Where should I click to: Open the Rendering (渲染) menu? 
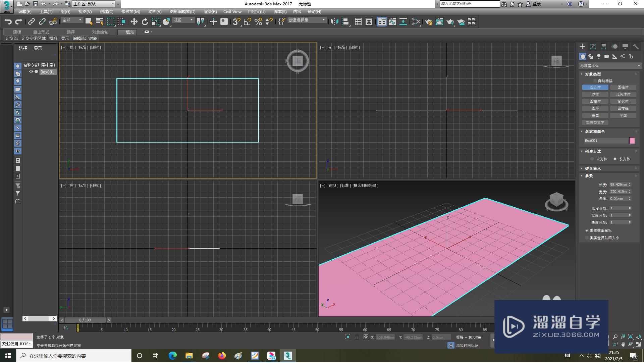click(x=210, y=12)
